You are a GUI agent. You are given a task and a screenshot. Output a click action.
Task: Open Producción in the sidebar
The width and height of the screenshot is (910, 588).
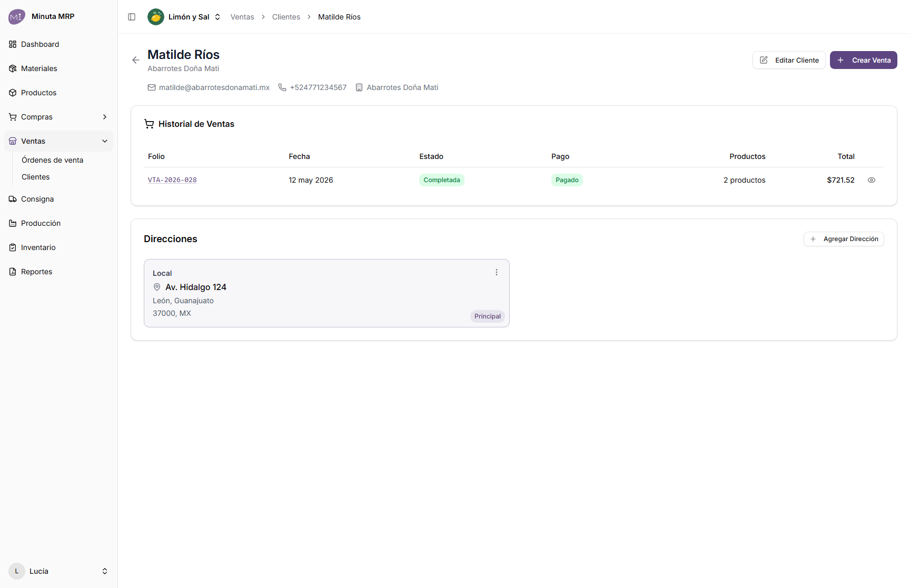(x=58, y=223)
